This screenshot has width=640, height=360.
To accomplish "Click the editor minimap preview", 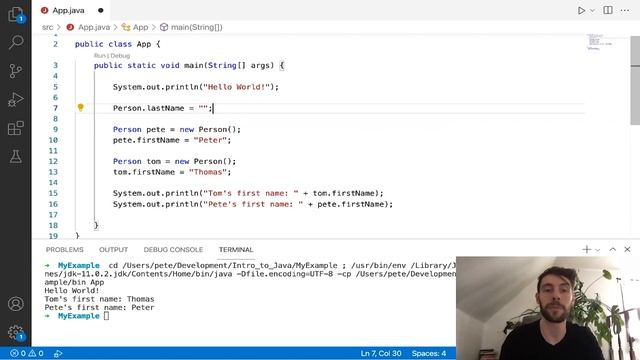I will 599,42.
